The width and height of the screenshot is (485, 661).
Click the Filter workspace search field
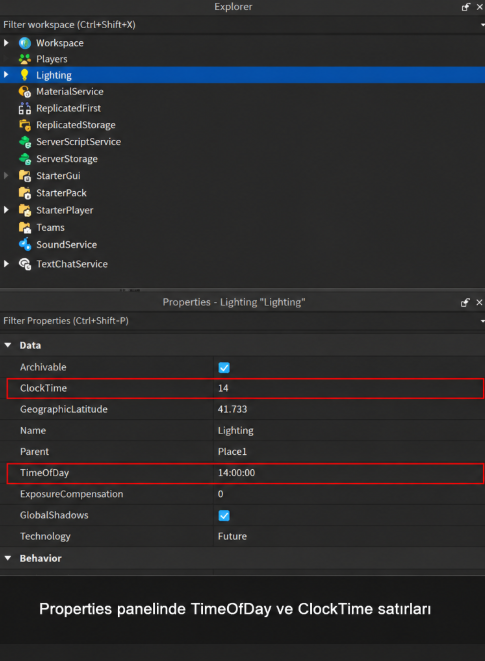(238, 25)
